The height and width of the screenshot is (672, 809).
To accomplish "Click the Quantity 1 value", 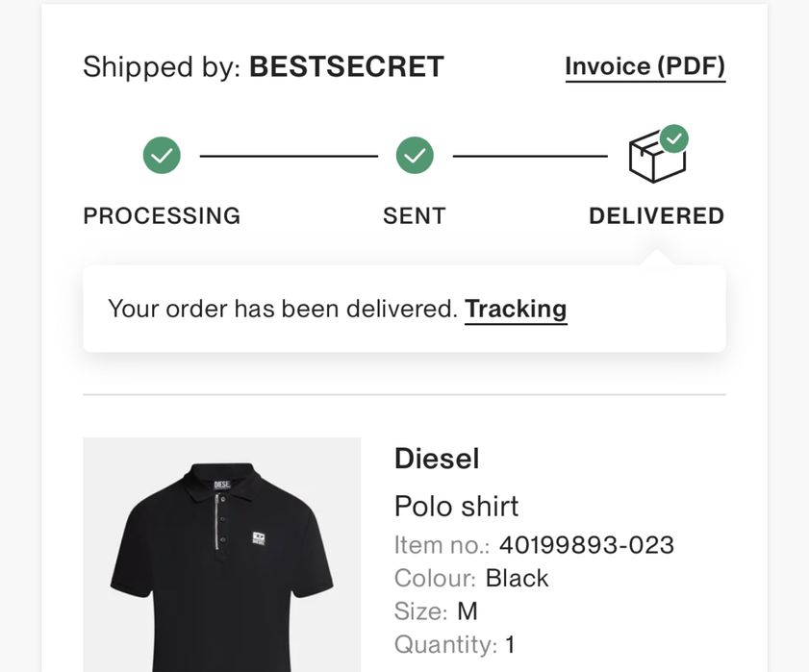I will [x=510, y=645].
